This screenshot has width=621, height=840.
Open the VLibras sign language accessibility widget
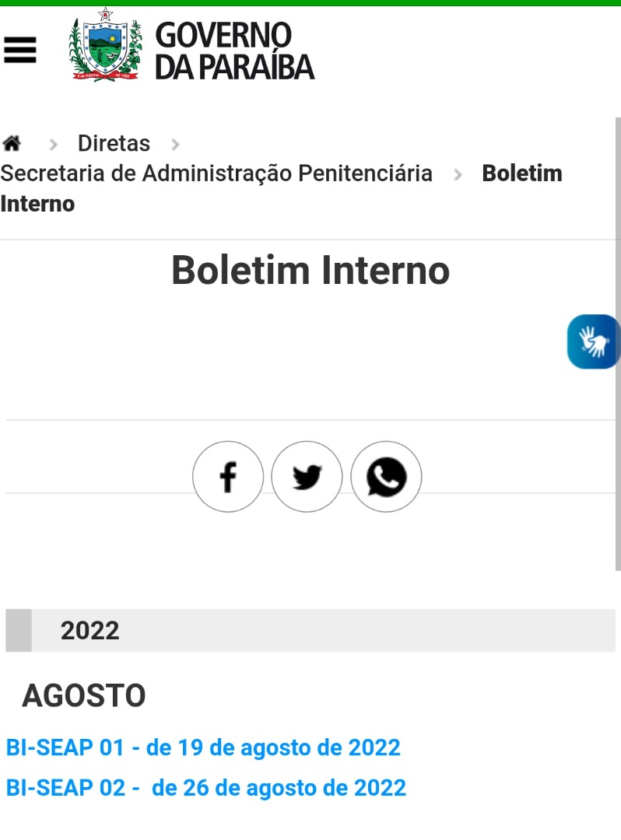593,341
